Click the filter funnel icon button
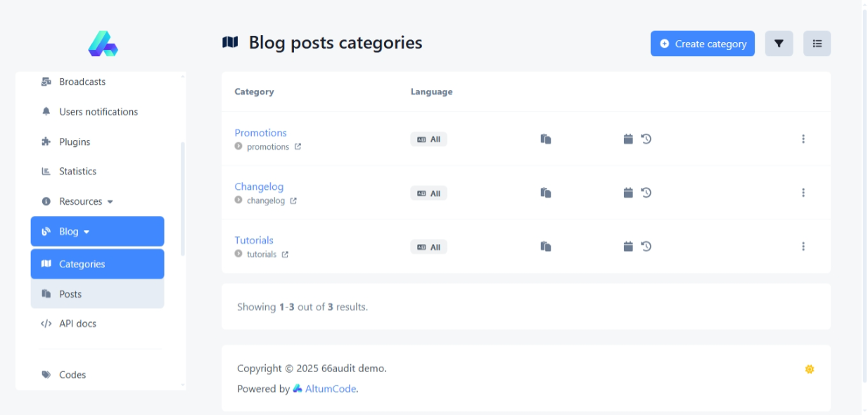This screenshot has width=868, height=415. pyautogui.click(x=779, y=44)
